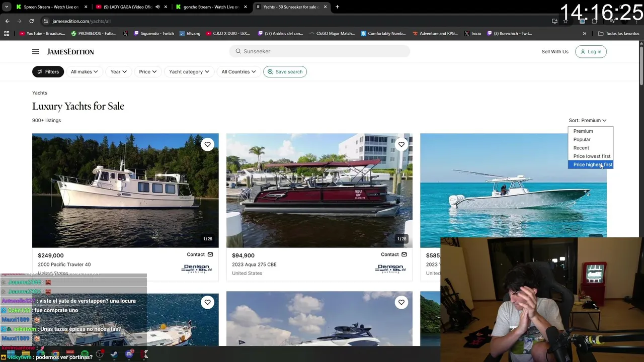Open the hamburger menu beside JamesEdition logo
644x362 pixels.
35,52
